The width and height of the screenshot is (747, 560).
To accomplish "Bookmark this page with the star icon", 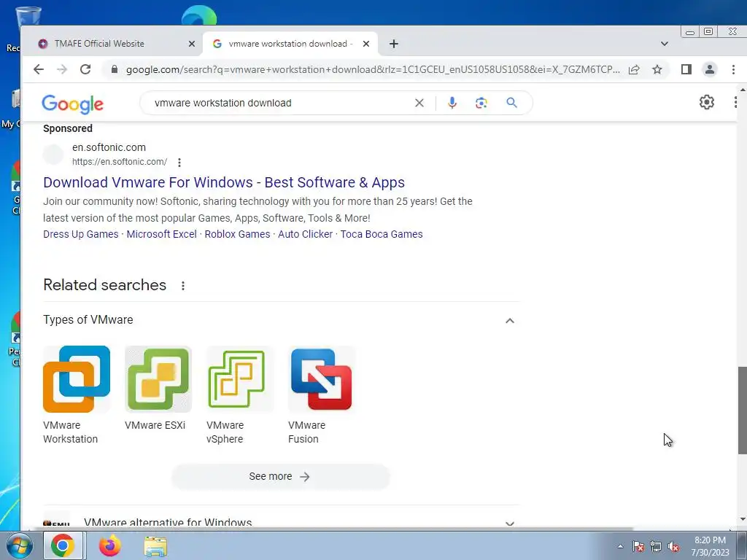I will (x=657, y=69).
